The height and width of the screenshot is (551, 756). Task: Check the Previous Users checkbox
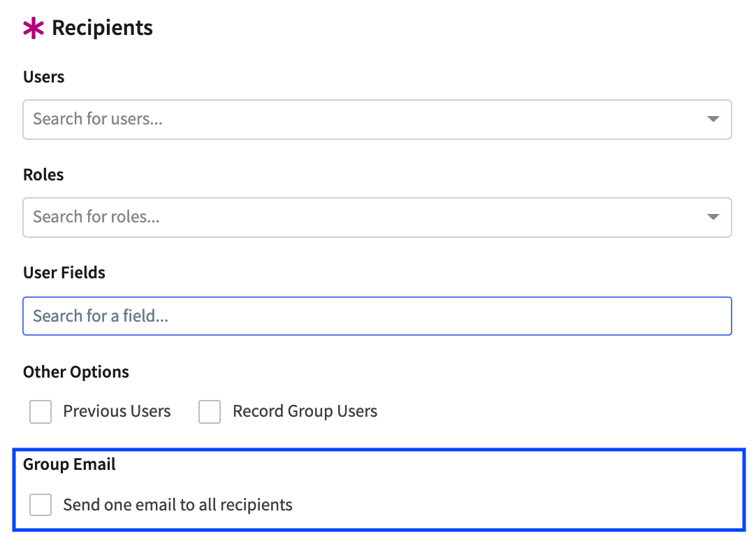coord(41,412)
